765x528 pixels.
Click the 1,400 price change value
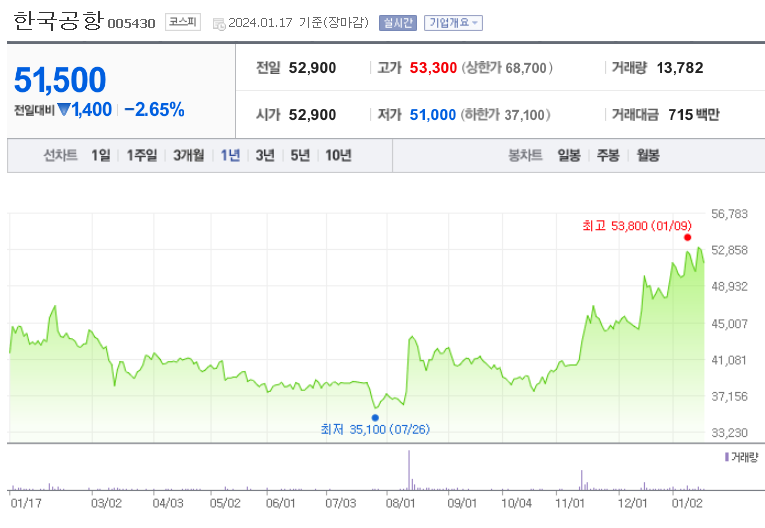click(x=92, y=110)
